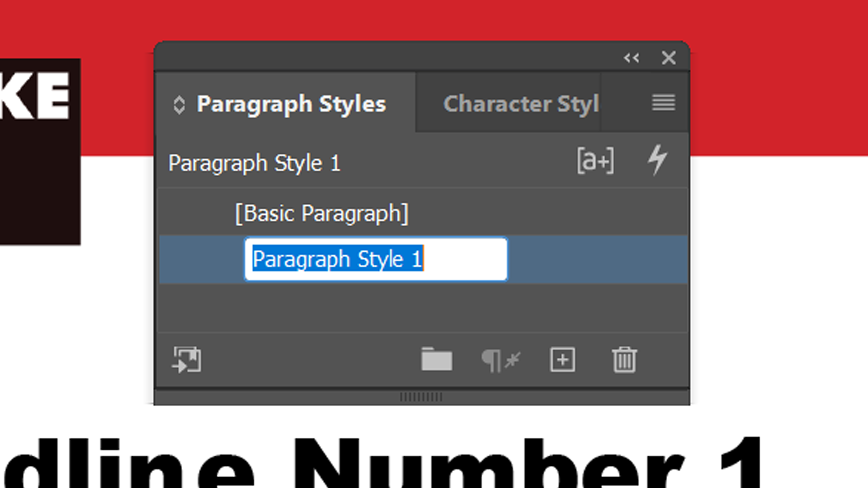The width and height of the screenshot is (868, 488).
Task: Select the Paragraph Styles tab
Action: [291, 104]
